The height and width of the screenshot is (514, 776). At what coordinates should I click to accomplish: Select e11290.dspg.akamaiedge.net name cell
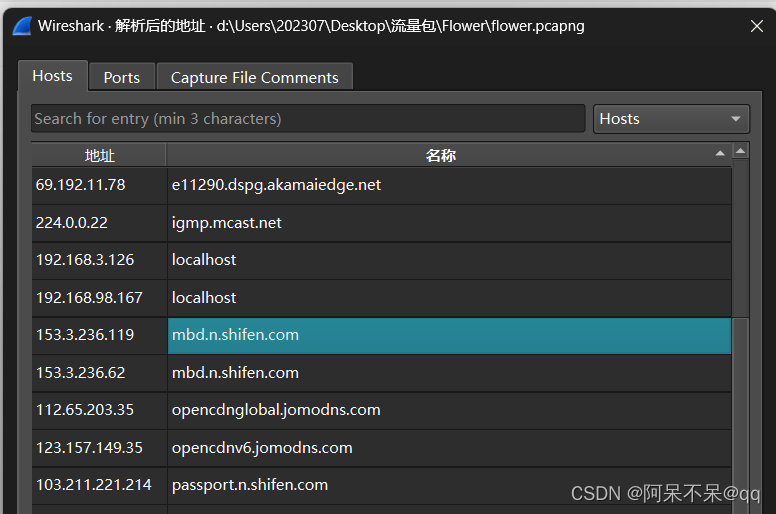pyautogui.click(x=449, y=185)
